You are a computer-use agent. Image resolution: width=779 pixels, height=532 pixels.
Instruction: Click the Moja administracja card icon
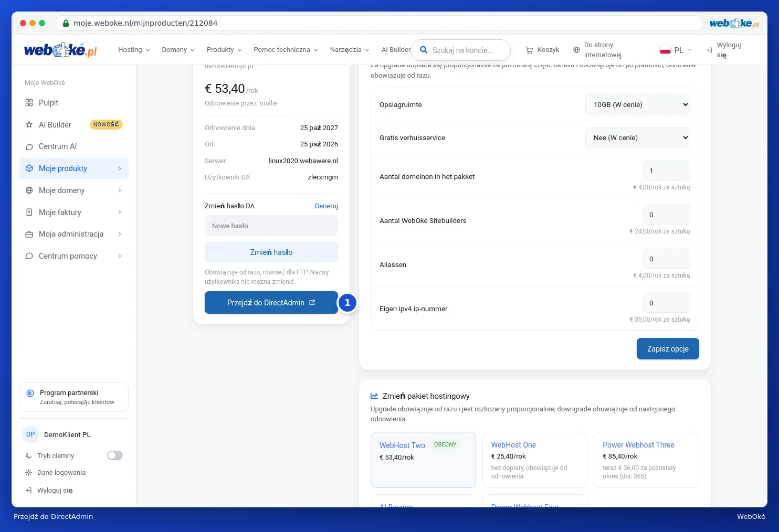(x=29, y=234)
